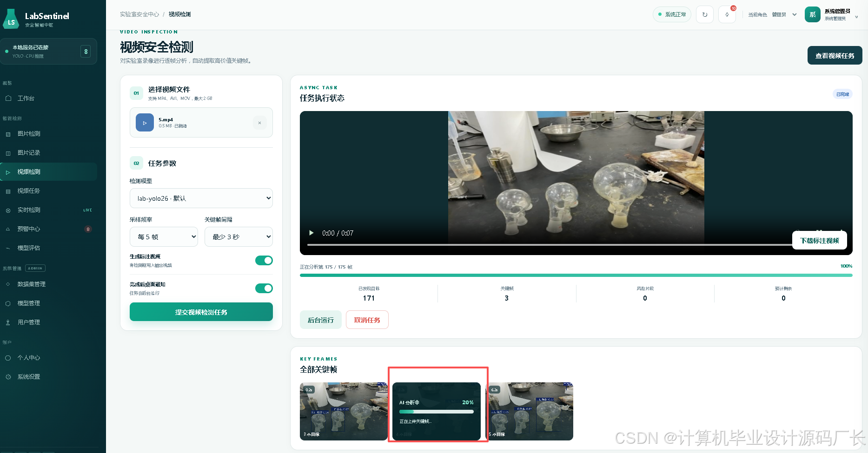Expand the sampling frequency dropdown
Viewport: 868px width, 453px height.
164,237
